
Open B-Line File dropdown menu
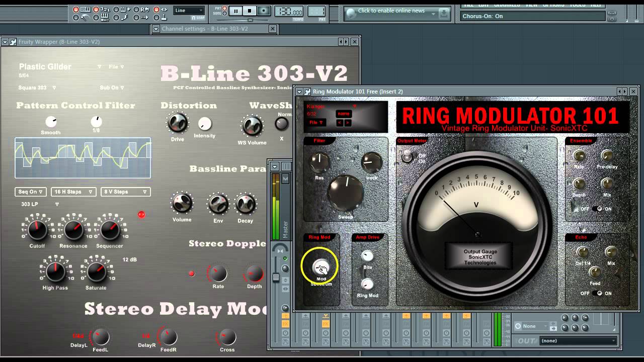pyautogui.click(x=116, y=67)
